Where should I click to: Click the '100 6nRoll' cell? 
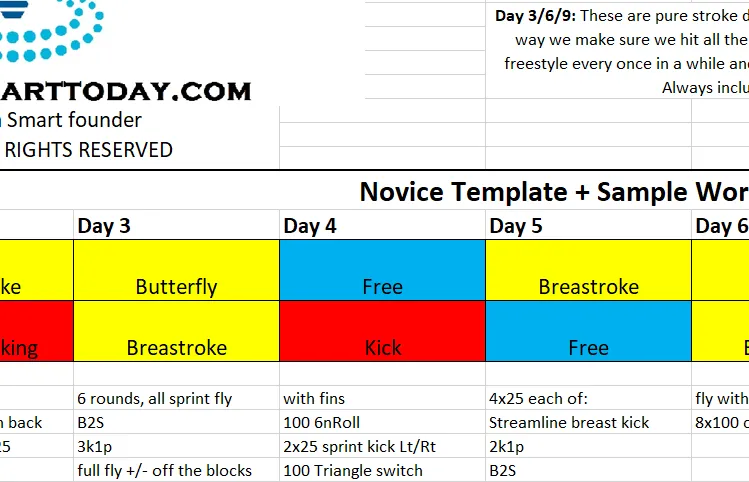point(382,422)
